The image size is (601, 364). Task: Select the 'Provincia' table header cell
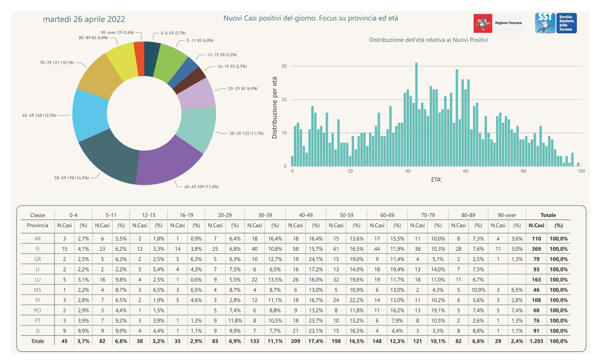click(x=38, y=225)
